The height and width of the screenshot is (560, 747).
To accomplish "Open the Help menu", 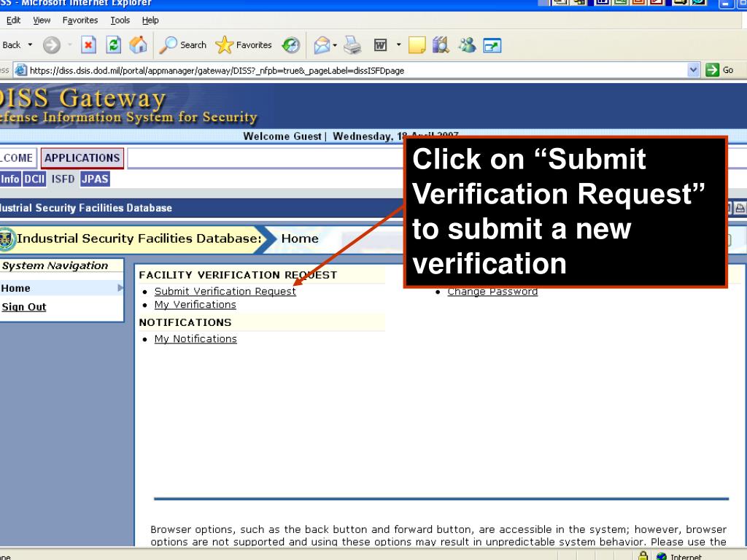I will point(150,20).
